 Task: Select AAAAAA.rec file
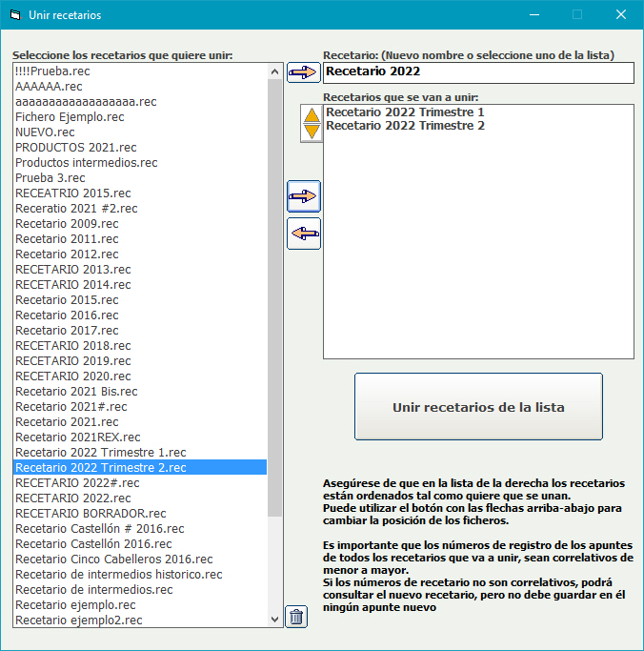click(140, 87)
